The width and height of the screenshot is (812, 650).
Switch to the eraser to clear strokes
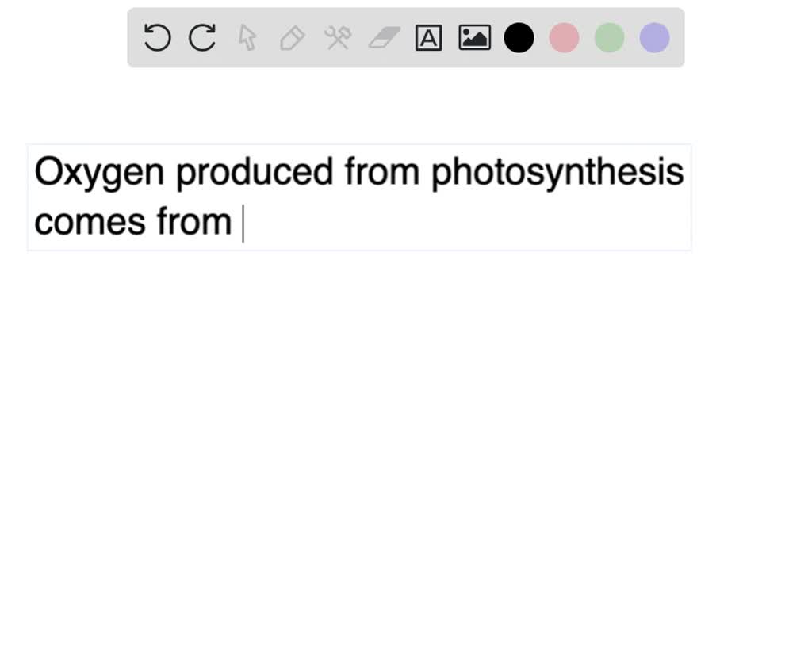(x=383, y=36)
